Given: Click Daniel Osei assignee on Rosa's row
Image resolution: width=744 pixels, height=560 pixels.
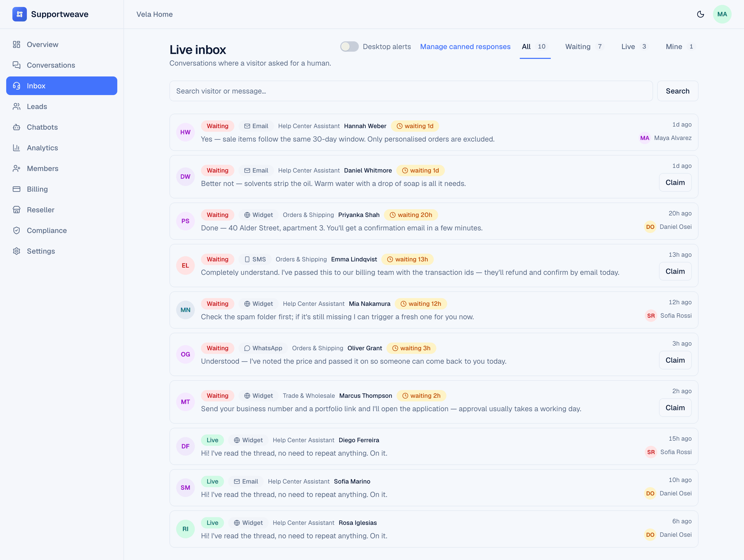Looking at the screenshot, I should [x=668, y=534].
